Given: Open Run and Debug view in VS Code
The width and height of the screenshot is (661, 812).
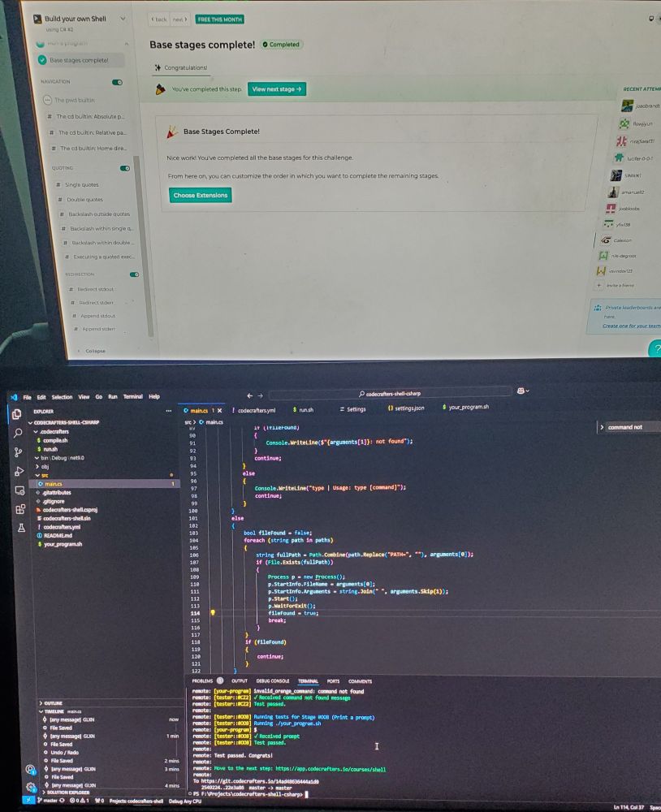Looking at the screenshot, I should tap(19, 471).
